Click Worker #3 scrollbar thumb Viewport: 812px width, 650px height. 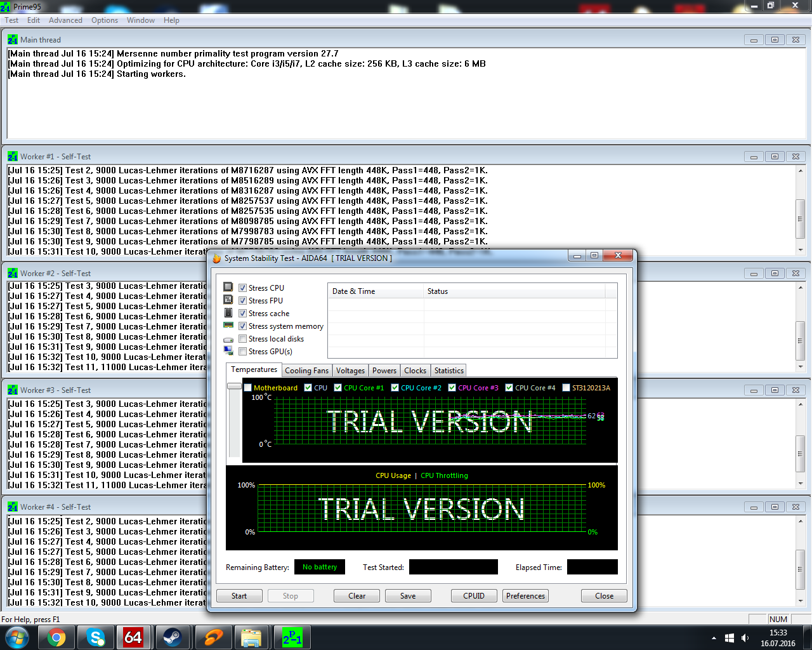pos(800,453)
